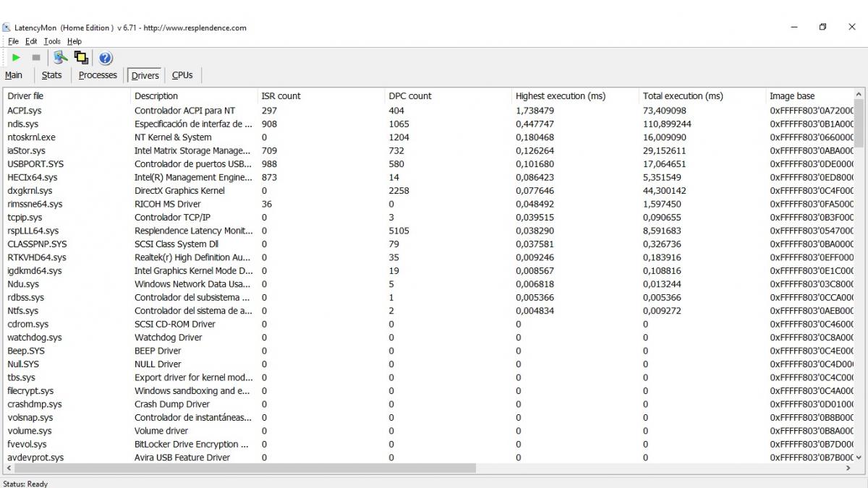Screen dimensions: 868x488
Task: Click the 5105 DPC count value
Action: [399, 231]
